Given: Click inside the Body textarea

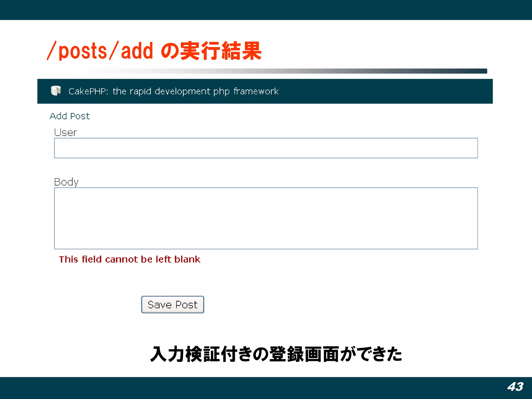Looking at the screenshot, I should point(266,218).
